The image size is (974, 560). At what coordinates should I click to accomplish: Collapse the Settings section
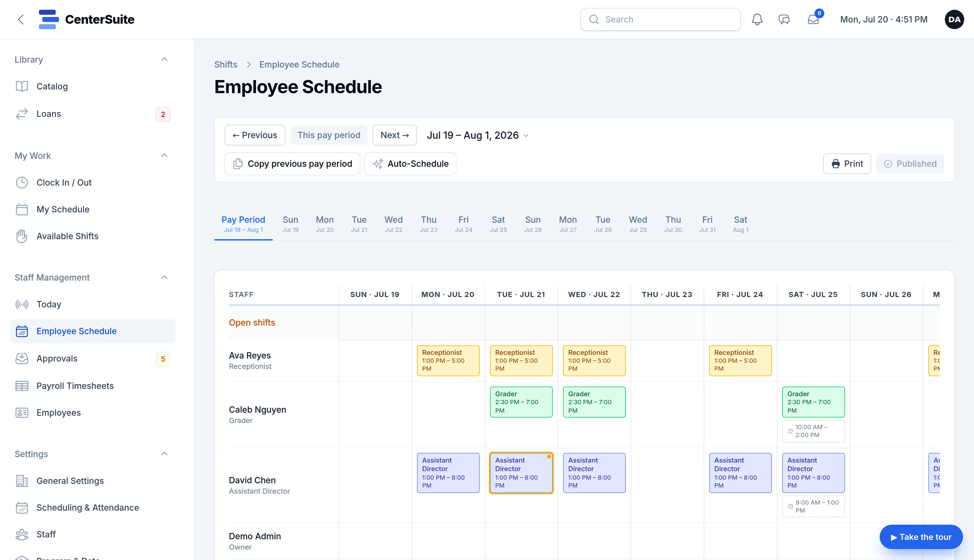164,454
